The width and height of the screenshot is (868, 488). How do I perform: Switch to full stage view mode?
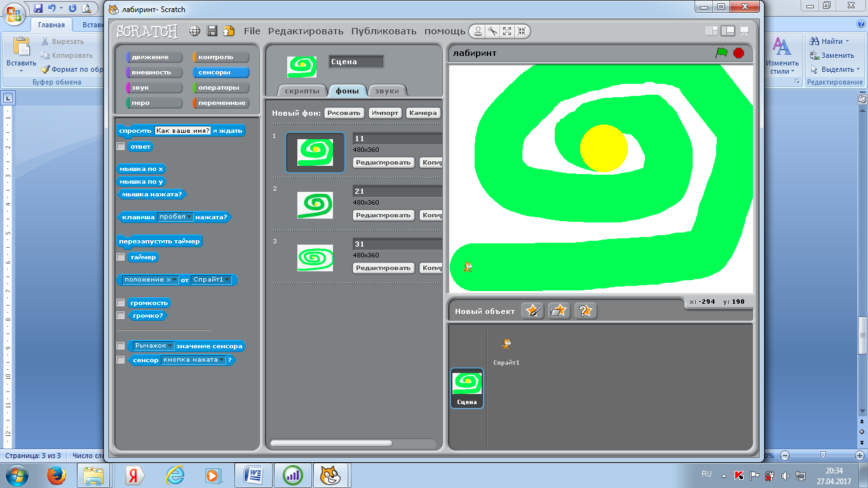pyautogui.click(x=728, y=30)
